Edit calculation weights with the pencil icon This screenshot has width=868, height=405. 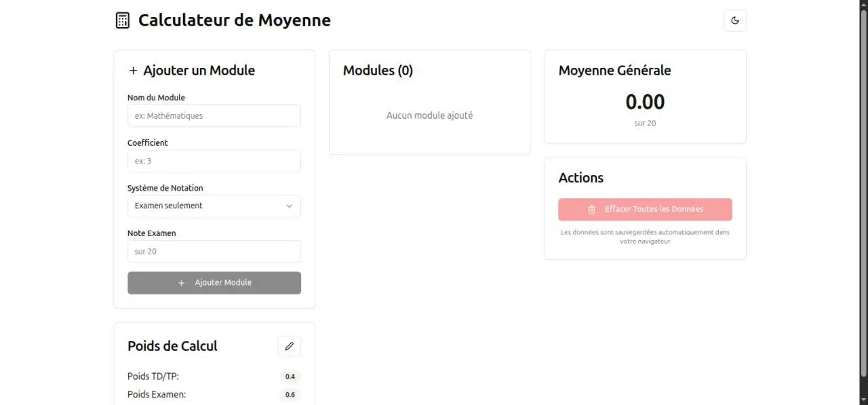[289, 346]
